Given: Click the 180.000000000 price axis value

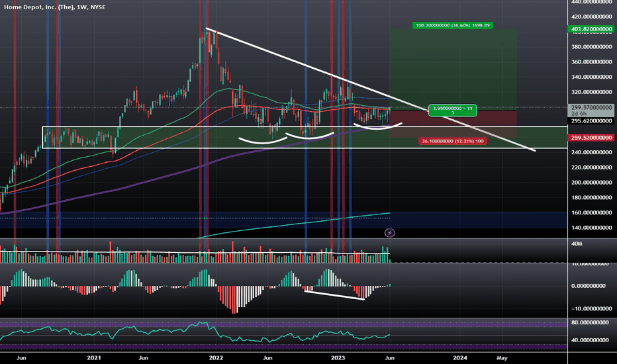Looking at the screenshot, I should coord(591,197).
